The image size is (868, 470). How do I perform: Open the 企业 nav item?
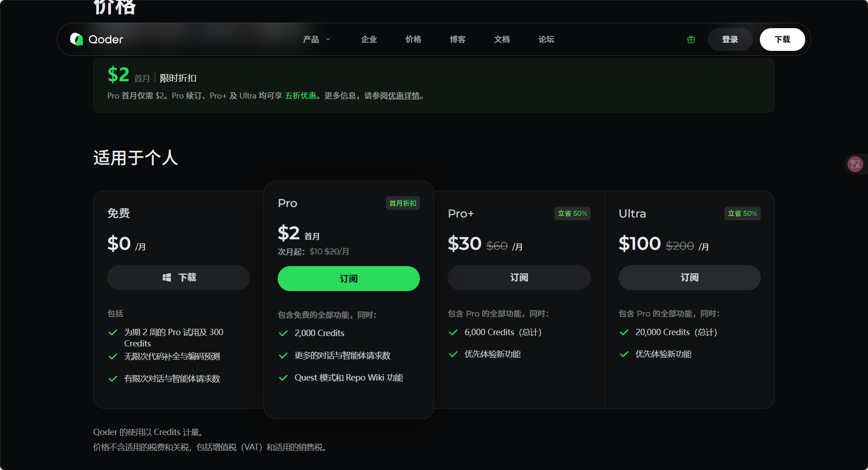[x=369, y=40]
